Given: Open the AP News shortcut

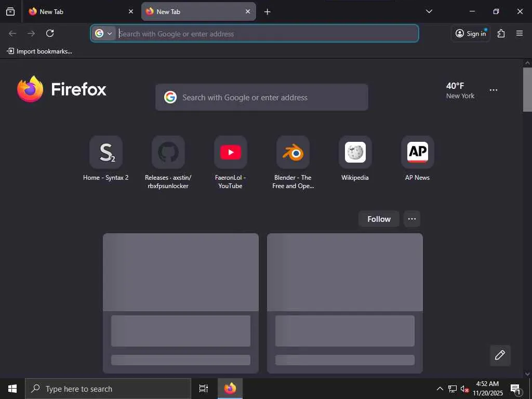Looking at the screenshot, I should (x=418, y=158).
